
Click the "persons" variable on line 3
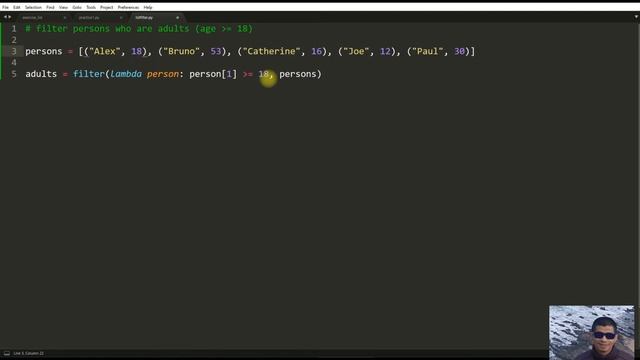44,51
